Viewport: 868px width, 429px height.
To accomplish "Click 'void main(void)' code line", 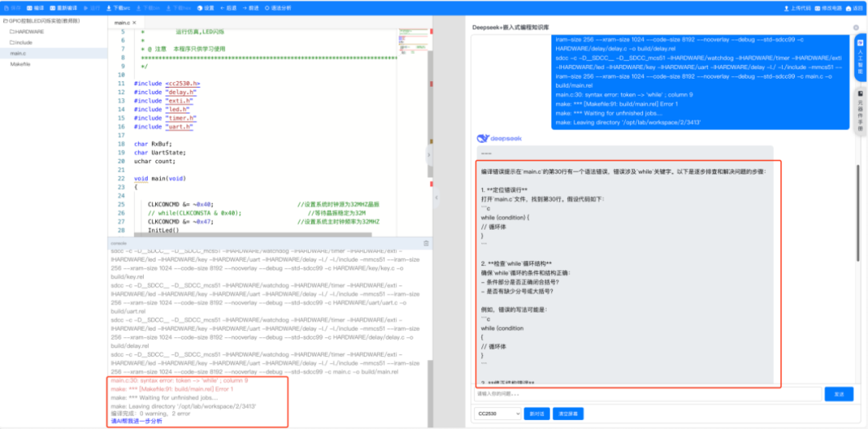I will (x=159, y=178).
